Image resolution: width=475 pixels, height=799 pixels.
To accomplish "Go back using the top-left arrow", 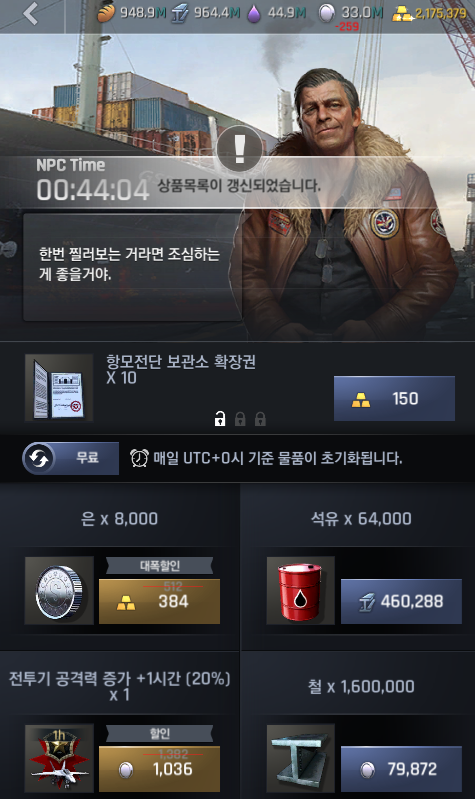I will pyautogui.click(x=32, y=14).
